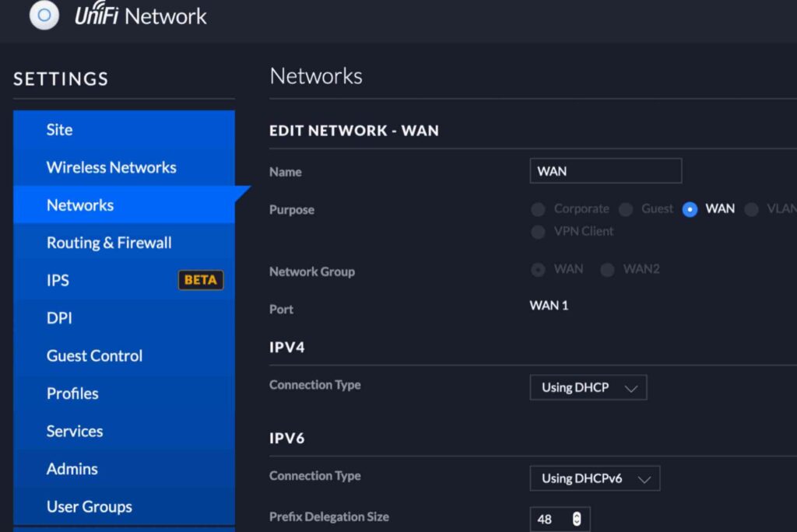Open IPv4 Connection Type dropdown

click(x=588, y=387)
